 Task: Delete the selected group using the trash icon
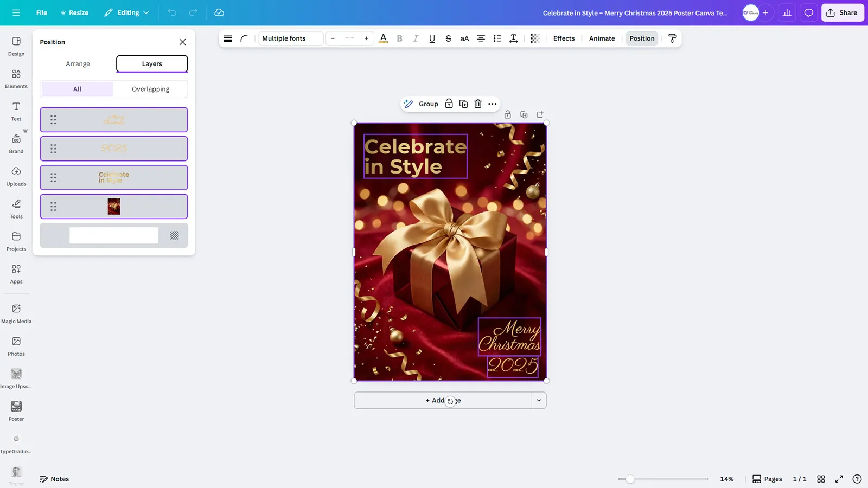477,104
